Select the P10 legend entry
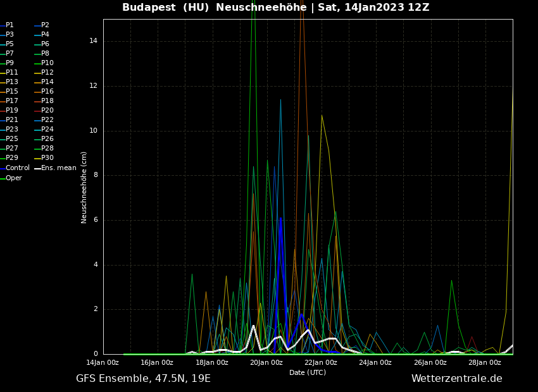This screenshot has width=538, height=392. [x=47, y=63]
